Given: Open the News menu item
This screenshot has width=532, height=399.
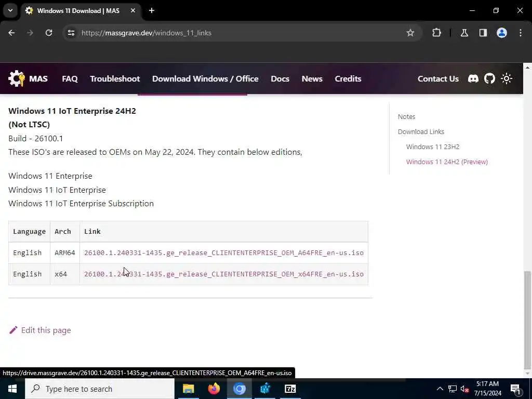Looking at the screenshot, I should [x=312, y=79].
